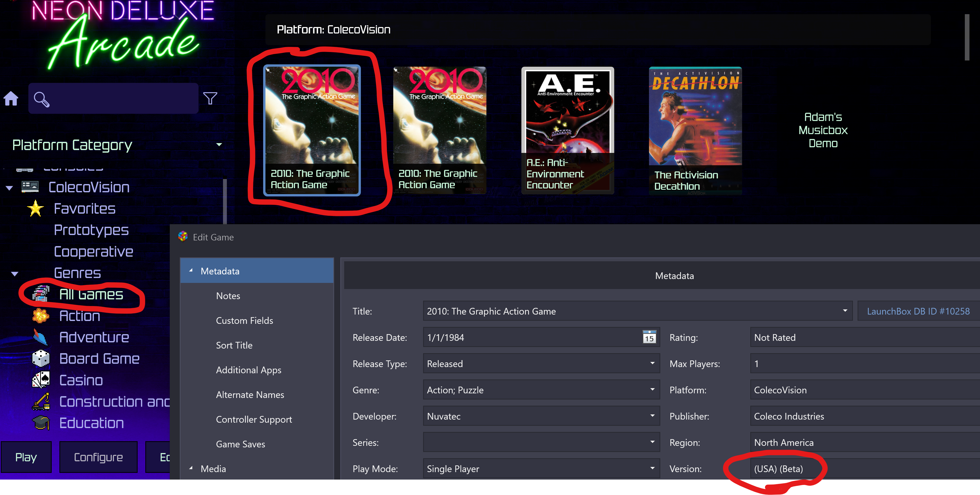This screenshot has height=495, width=980.
Task: Click the Publisher field Coleco Industries
Action: click(865, 416)
